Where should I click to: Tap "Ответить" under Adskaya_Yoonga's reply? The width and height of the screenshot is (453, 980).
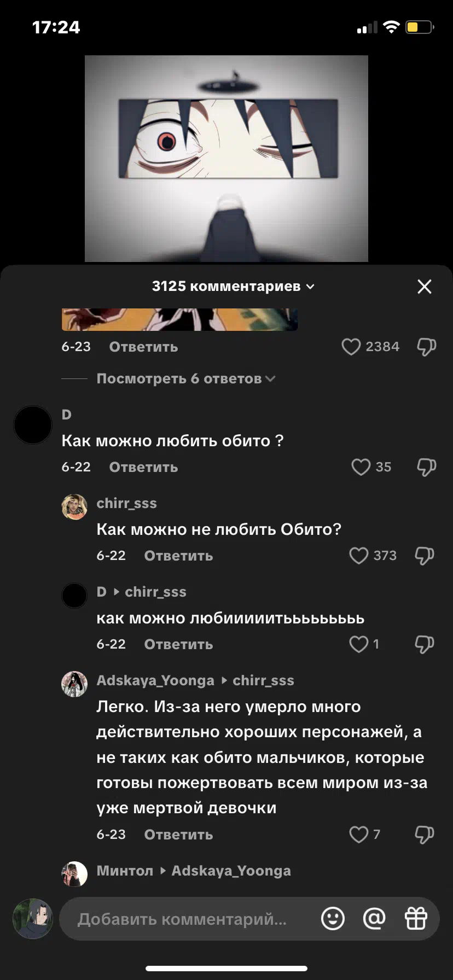(x=178, y=835)
